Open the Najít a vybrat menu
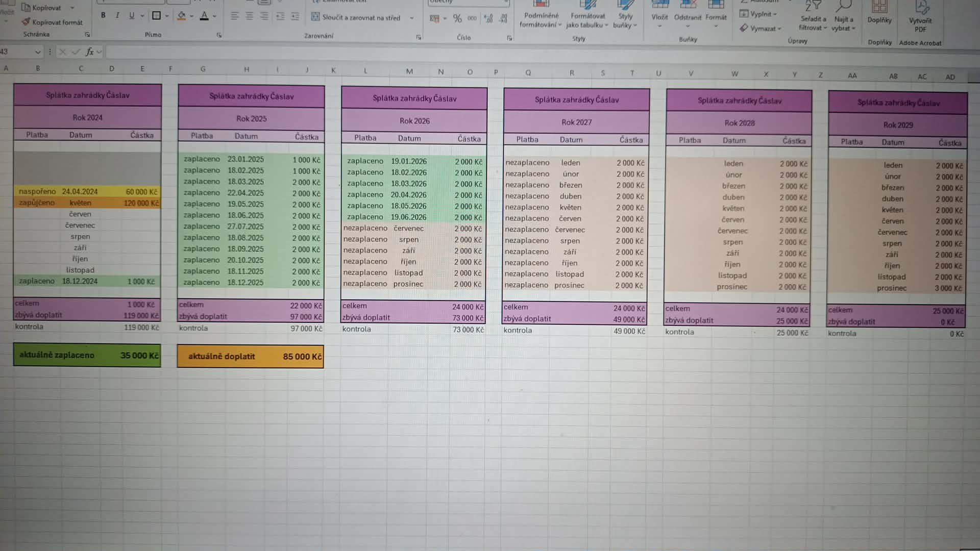980x551 pixels. click(844, 17)
